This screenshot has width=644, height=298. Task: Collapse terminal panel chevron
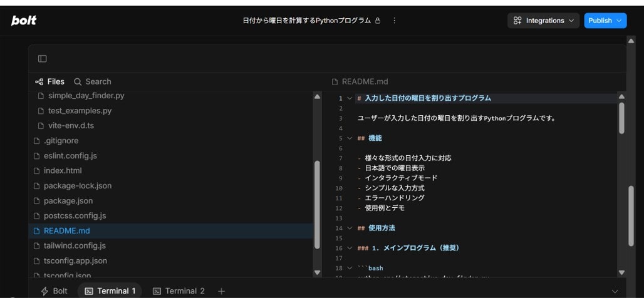point(615,291)
